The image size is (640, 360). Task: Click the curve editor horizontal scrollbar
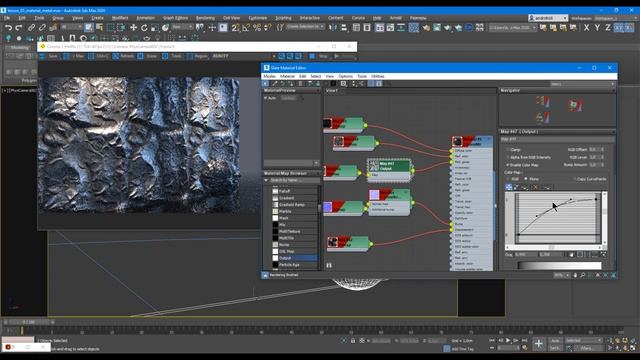(x=553, y=247)
